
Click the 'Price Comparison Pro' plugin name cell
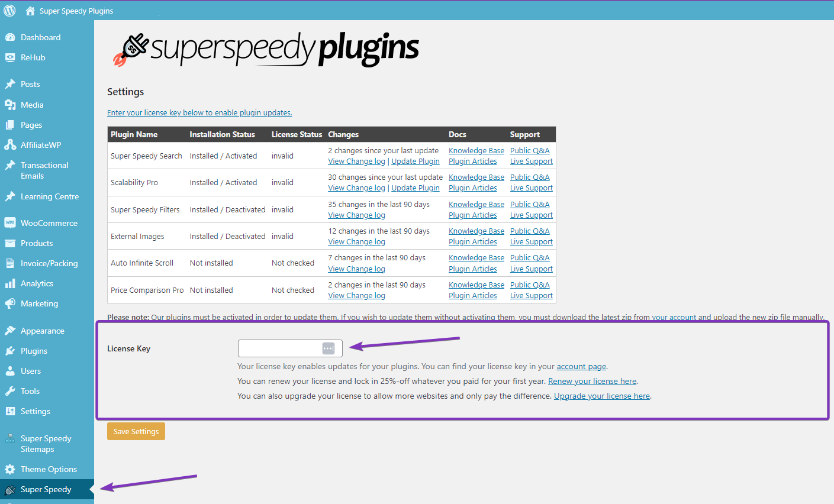(147, 290)
